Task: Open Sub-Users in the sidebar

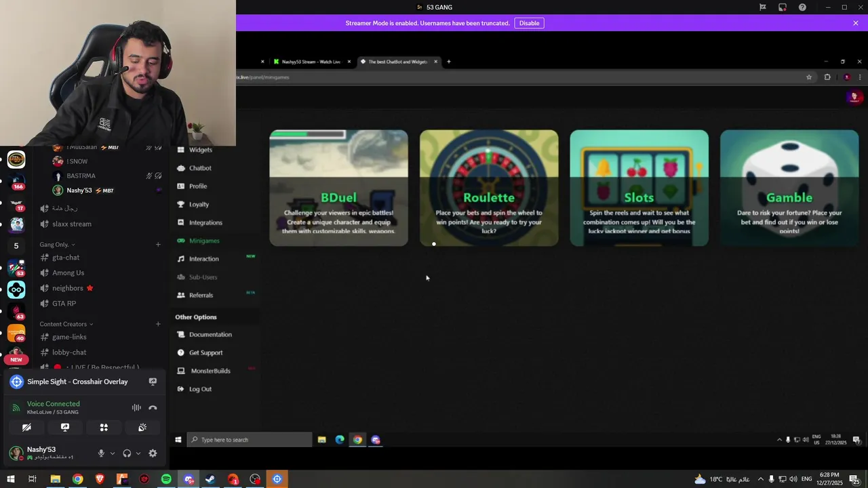Action: click(203, 277)
